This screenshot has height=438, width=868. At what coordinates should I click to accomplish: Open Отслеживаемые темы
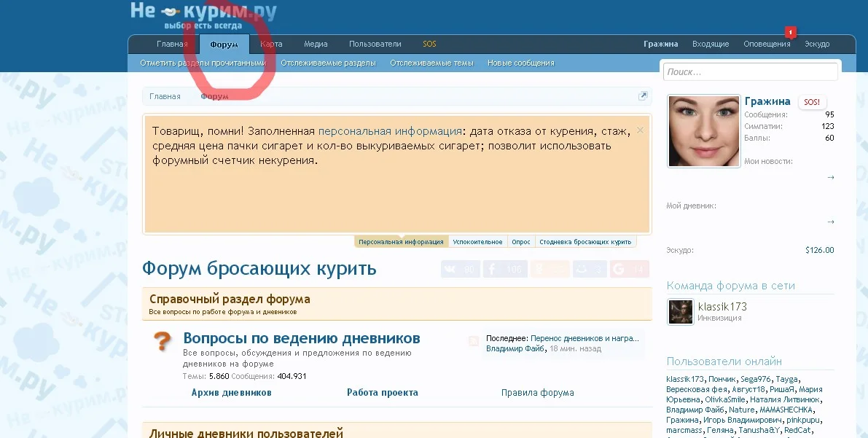click(x=431, y=63)
